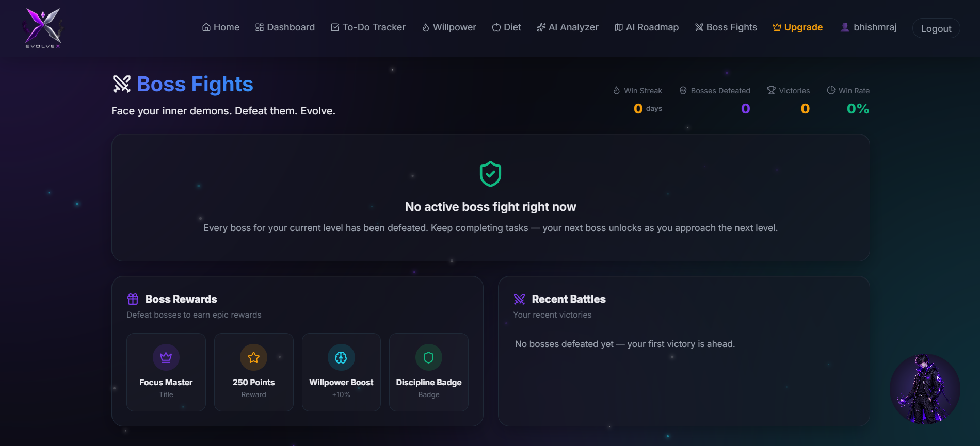Open the bhishmraj user profile
Screen dimensions: 980x446
[x=869, y=27]
